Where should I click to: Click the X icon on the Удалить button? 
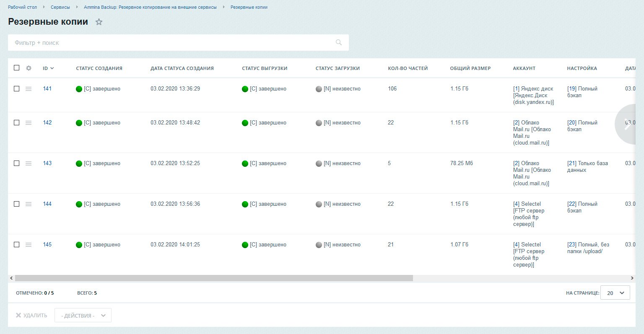coord(18,315)
